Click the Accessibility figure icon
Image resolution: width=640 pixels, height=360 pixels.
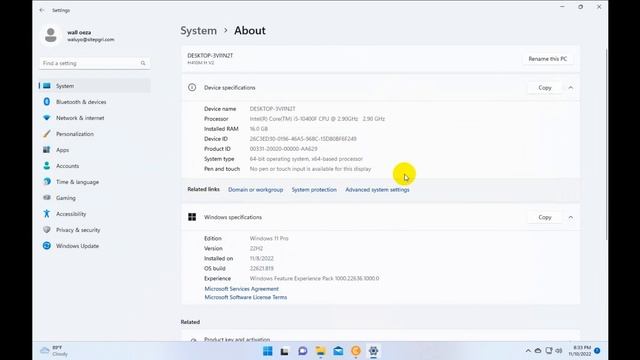tap(47, 213)
